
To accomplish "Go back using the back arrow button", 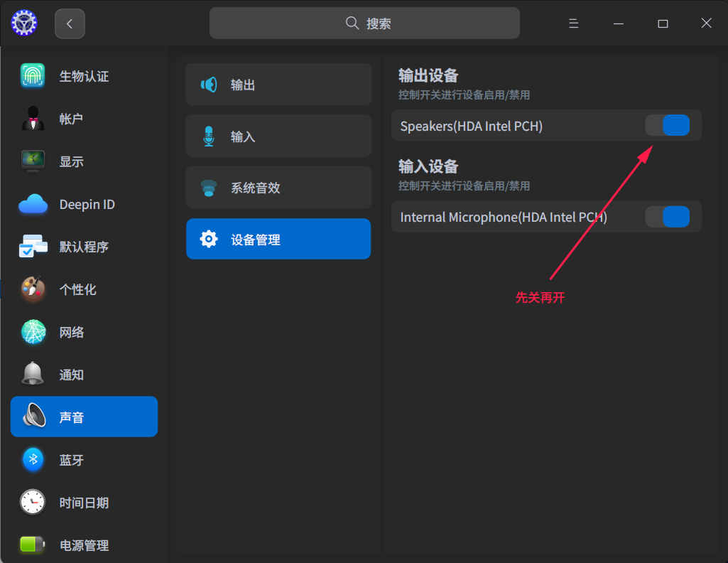I will click(70, 23).
